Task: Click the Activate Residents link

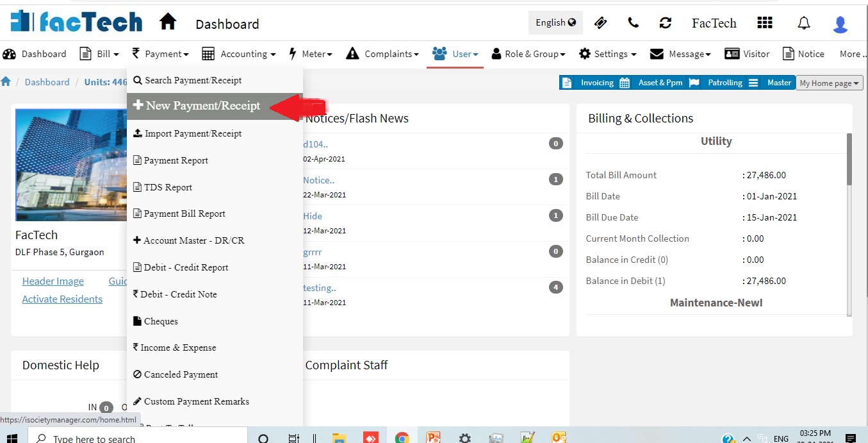Action: pos(62,299)
